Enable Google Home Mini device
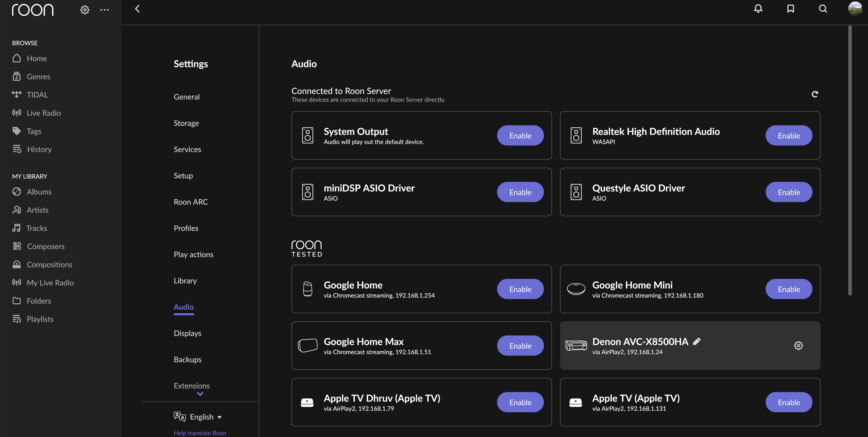Image resolution: width=868 pixels, height=437 pixels. coord(789,289)
